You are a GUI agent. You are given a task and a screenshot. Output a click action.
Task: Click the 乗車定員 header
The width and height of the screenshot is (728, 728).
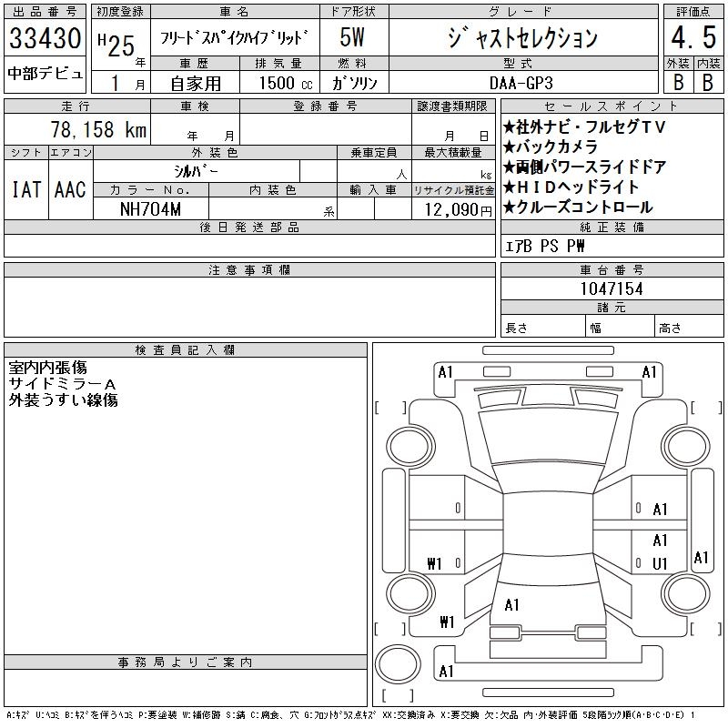[x=374, y=152]
